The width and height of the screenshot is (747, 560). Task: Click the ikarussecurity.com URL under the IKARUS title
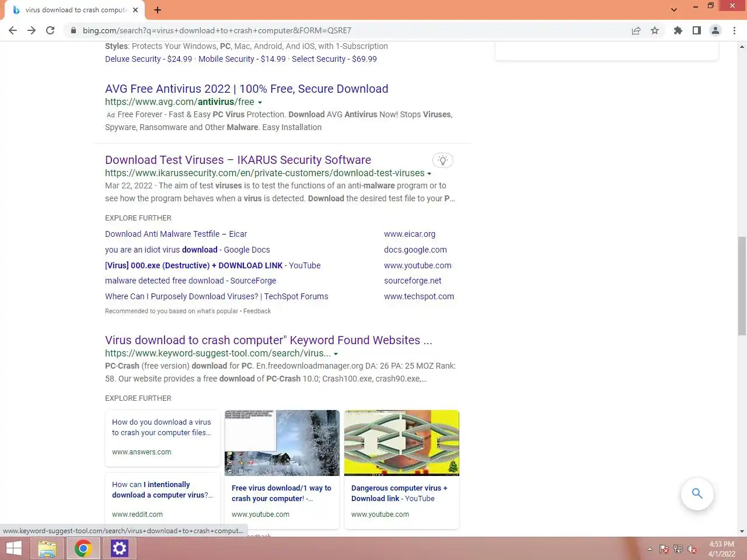(x=264, y=173)
